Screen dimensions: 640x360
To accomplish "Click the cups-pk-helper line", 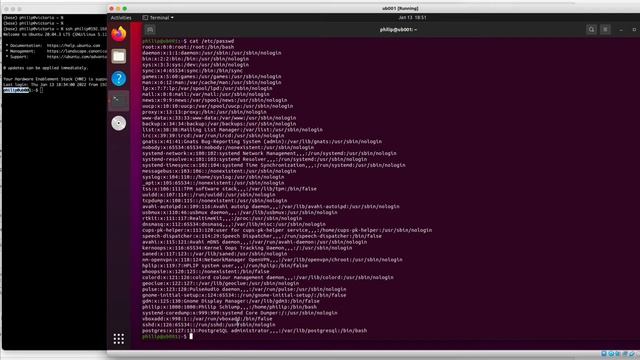I will pos(287,230).
